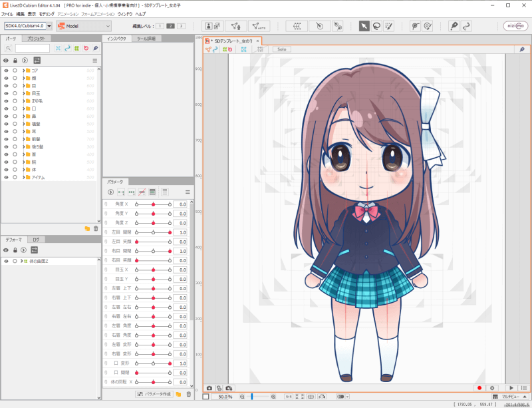
Task: Expand the 体 folder in parts tree
Action: 24,170
